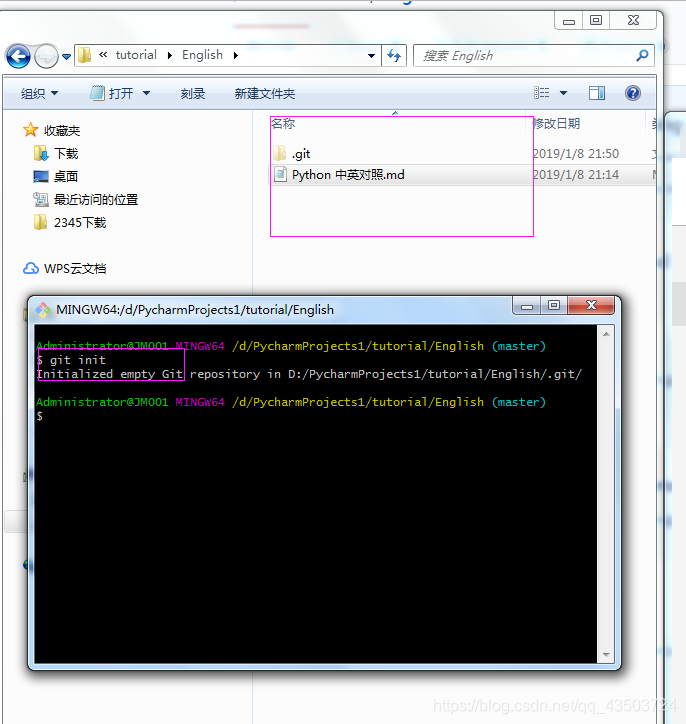This screenshot has height=724, width=686.
Task: Go back with Explorer's blue back arrow
Action: pos(18,56)
